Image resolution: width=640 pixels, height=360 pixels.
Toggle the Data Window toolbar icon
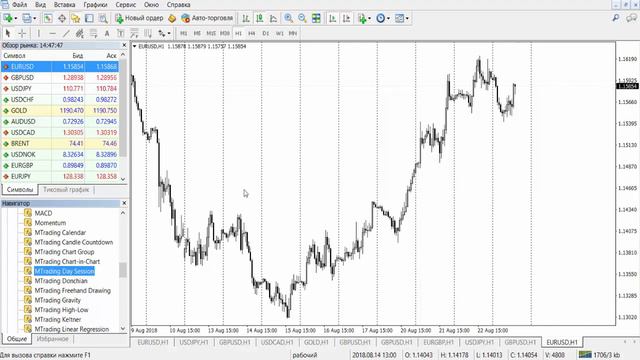click(x=62, y=18)
